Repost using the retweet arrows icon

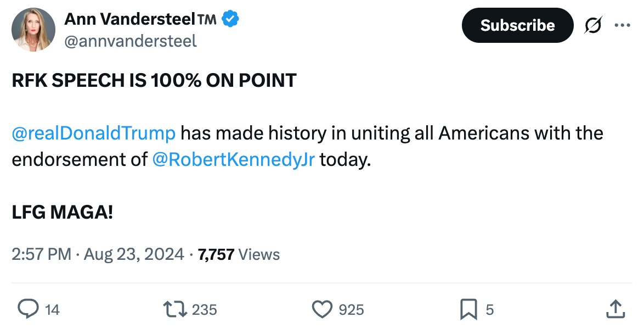[x=176, y=309]
